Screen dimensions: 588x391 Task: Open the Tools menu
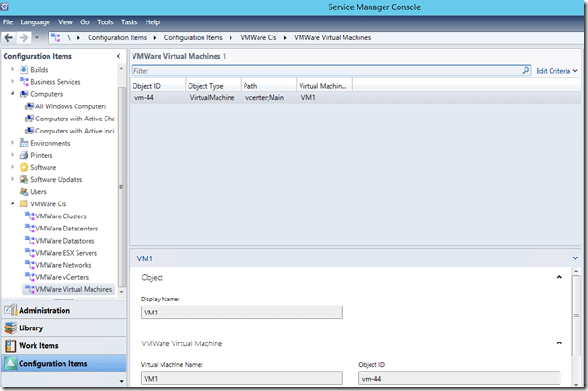click(x=105, y=21)
